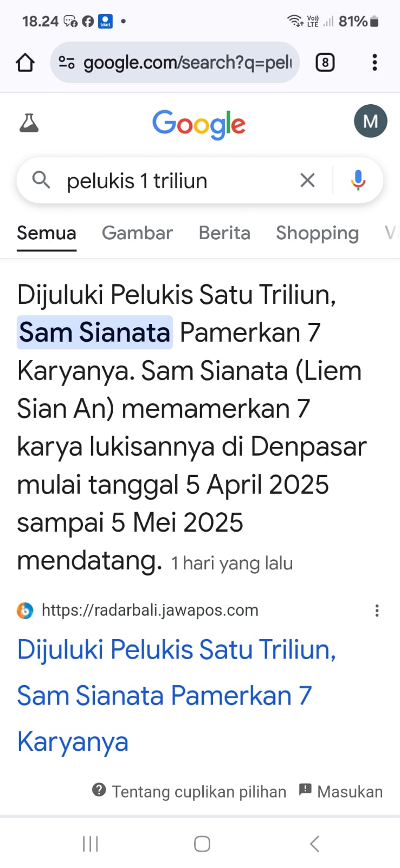Switch to the Shopping tab
This screenshot has height=868, width=400.
coord(317,233)
